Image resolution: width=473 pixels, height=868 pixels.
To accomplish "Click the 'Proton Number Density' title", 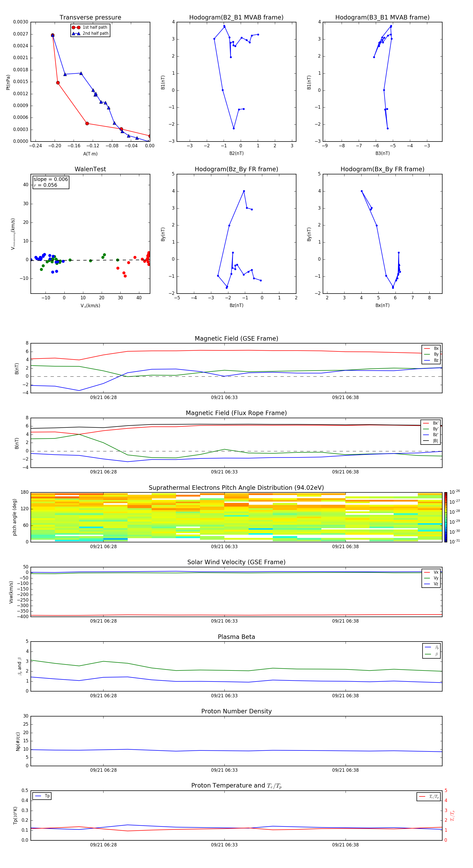I will [x=236, y=711].
